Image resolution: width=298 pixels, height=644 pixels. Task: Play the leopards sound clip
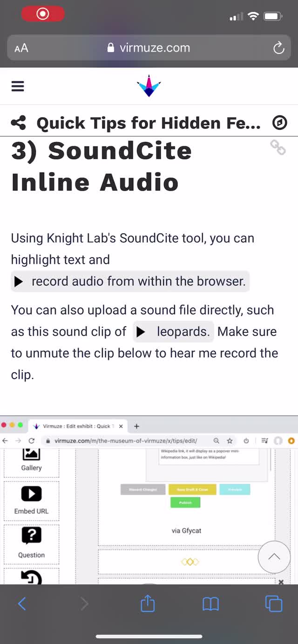point(173,331)
